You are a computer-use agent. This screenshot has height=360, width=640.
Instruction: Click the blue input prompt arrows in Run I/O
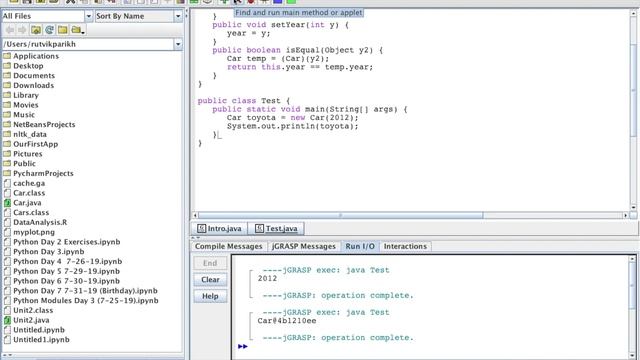(242, 347)
